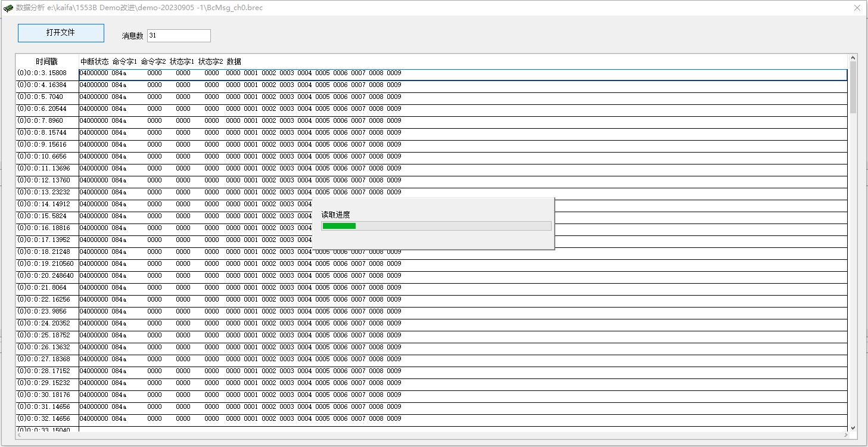Click the 读取进度 progress bar
The width and height of the screenshot is (868, 447).
pos(436,226)
